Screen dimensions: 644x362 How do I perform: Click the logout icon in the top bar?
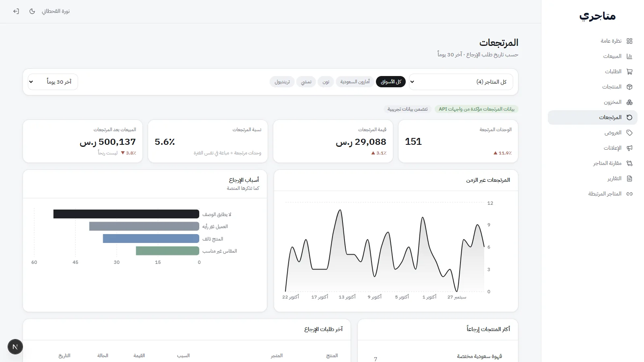[16, 11]
